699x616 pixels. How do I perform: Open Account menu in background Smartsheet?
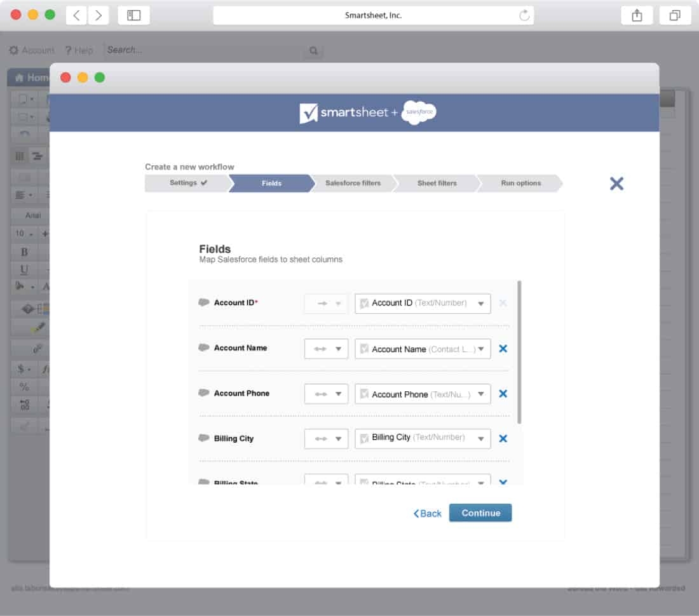(32, 50)
